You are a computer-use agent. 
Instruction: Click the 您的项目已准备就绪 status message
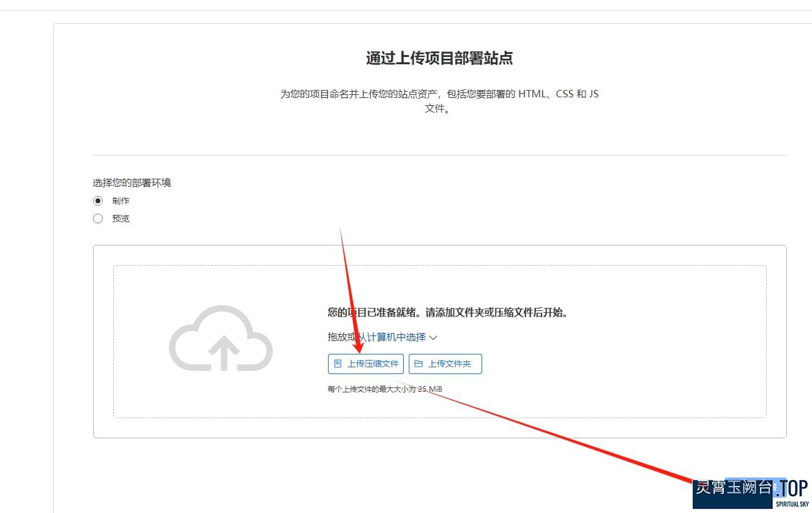tap(448, 312)
